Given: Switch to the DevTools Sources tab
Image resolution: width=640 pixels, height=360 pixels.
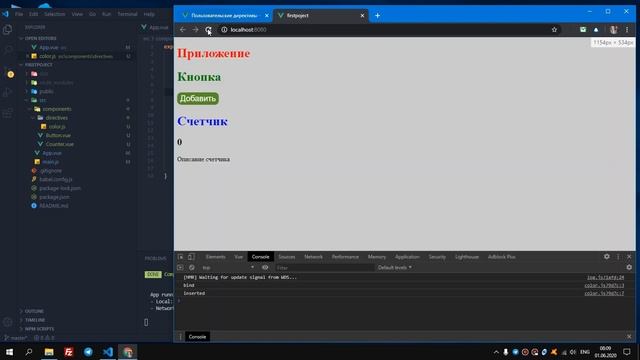Looking at the screenshot, I should pyautogui.click(x=287, y=257).
